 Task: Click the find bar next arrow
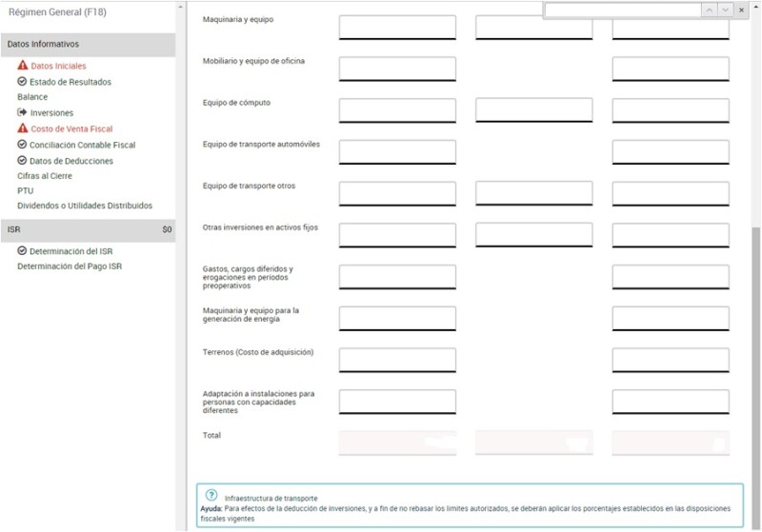point(726,10)
